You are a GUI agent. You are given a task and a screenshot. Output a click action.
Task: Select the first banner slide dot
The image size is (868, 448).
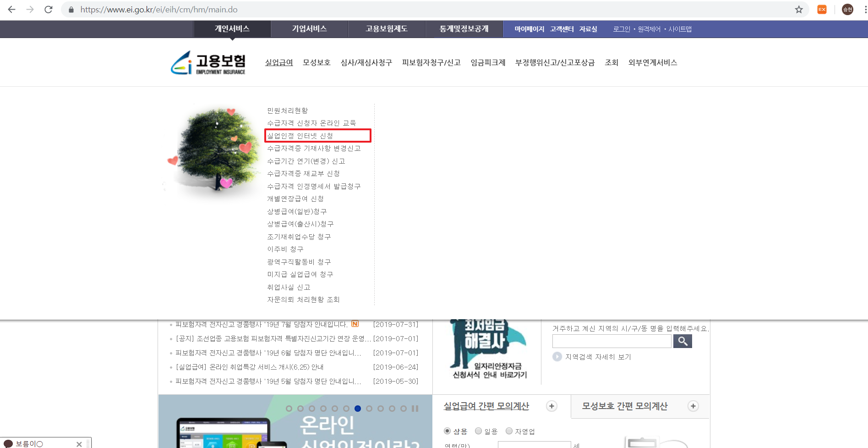[x=289, y=409]
